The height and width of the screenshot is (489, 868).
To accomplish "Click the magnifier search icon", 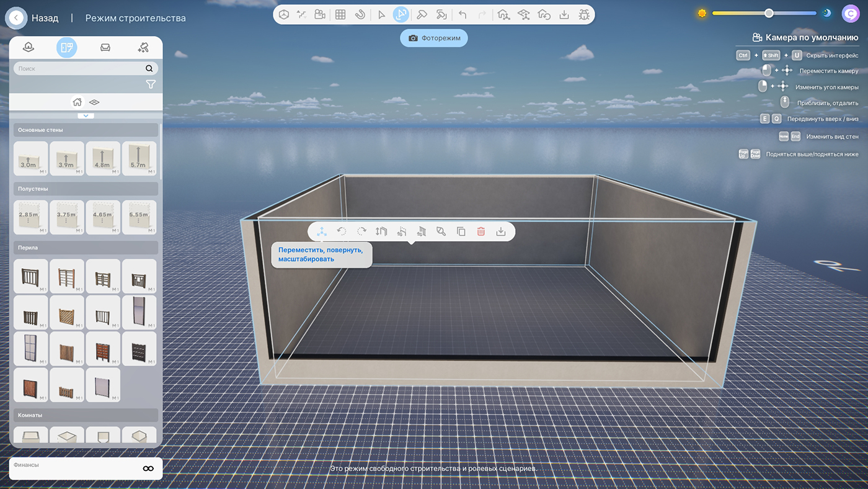I will (x=149, y=68).
